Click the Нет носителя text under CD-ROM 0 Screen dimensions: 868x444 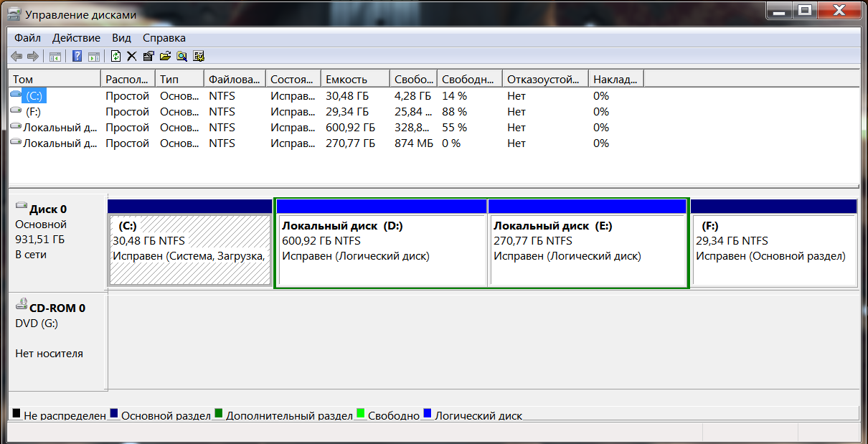point(49,354)
